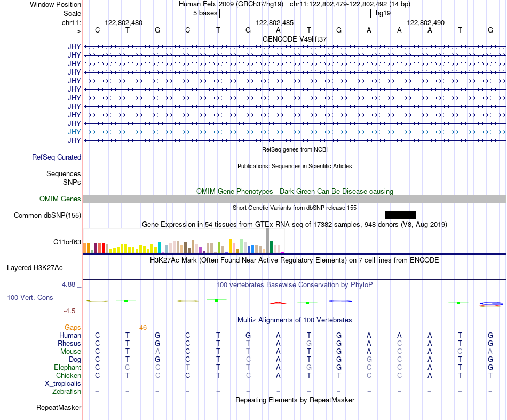Click the dark green GTEx expression bar
The height and width of the screenshot is (420, 507).
271,247
